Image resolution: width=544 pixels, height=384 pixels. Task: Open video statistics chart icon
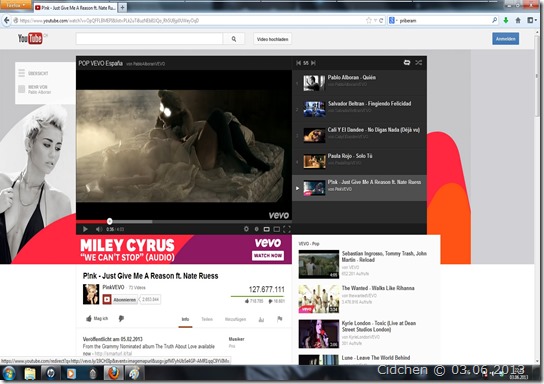(261, 319)
